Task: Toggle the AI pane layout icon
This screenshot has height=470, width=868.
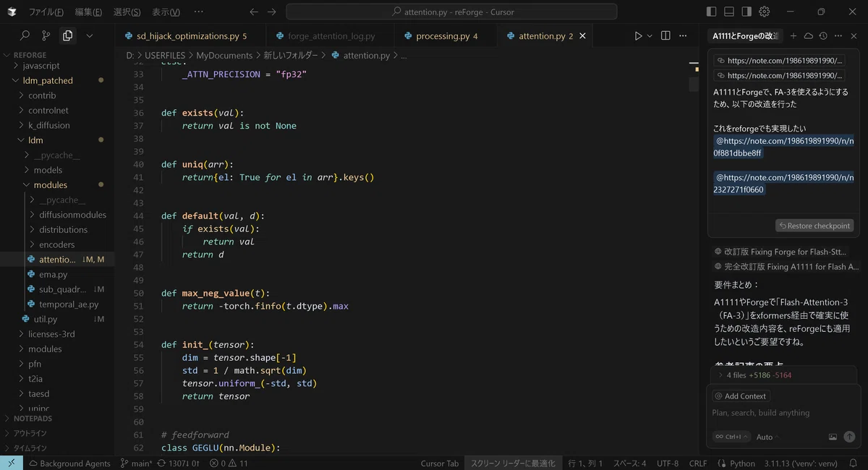Action: click(x=746, y=12)
